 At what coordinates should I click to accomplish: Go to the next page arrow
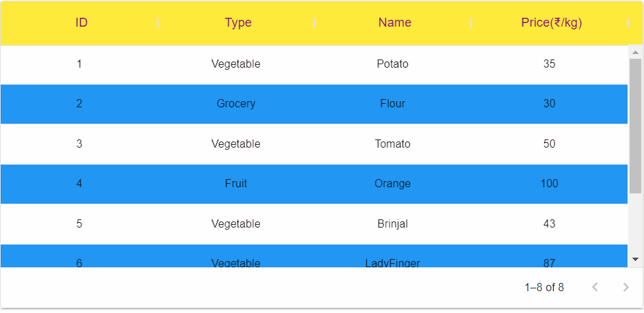pos(626,287)
